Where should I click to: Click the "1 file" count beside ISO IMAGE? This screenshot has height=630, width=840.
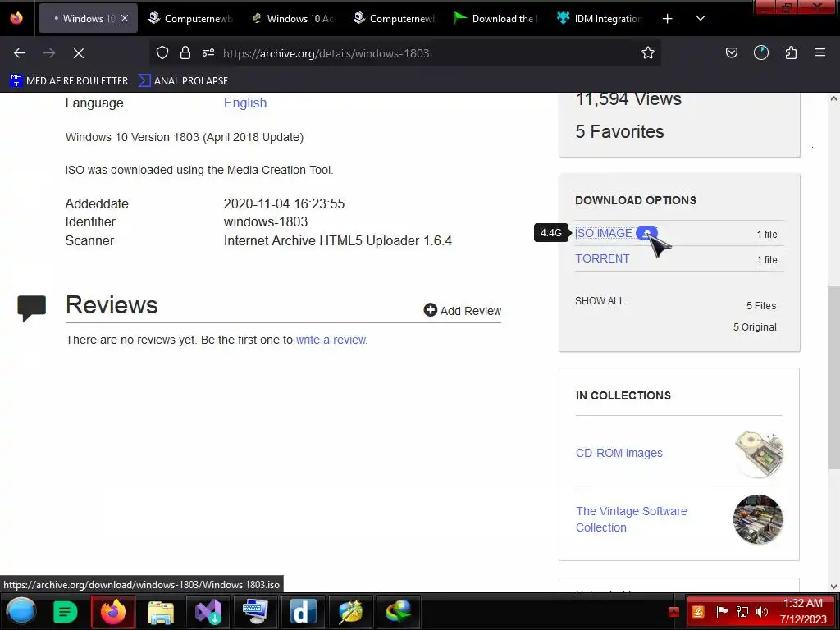coord(767,234)
